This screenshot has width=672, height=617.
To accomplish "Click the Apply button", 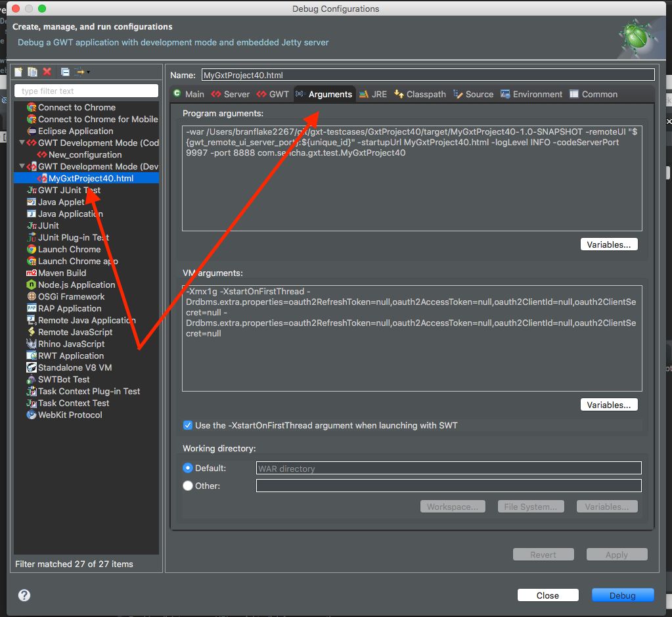I will (617, 555).
